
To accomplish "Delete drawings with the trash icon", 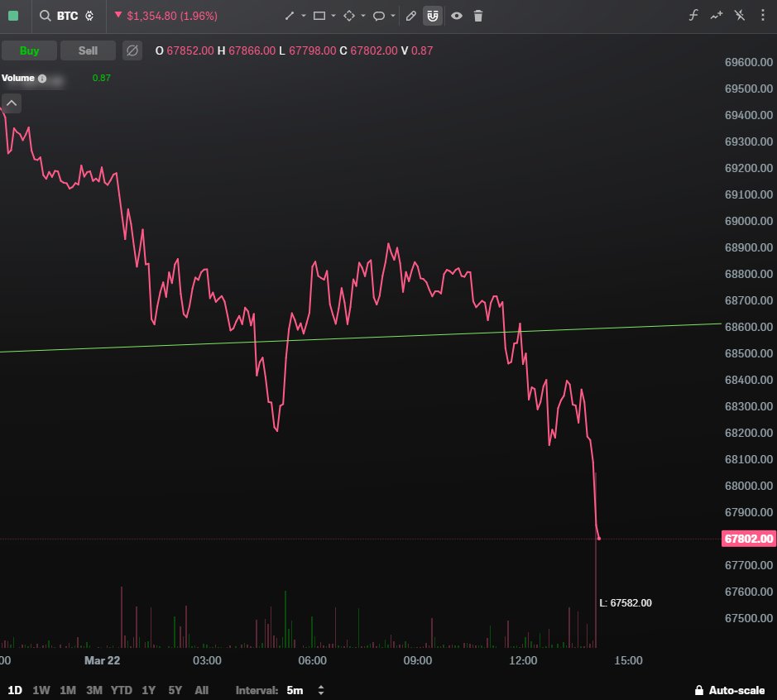I will pyautogui.click(x=478, y=16).
